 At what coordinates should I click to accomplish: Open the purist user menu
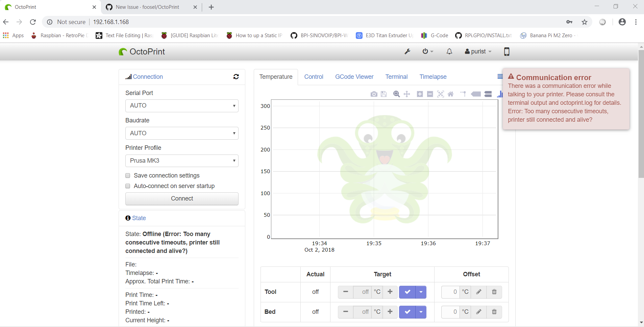pos(478,51)
